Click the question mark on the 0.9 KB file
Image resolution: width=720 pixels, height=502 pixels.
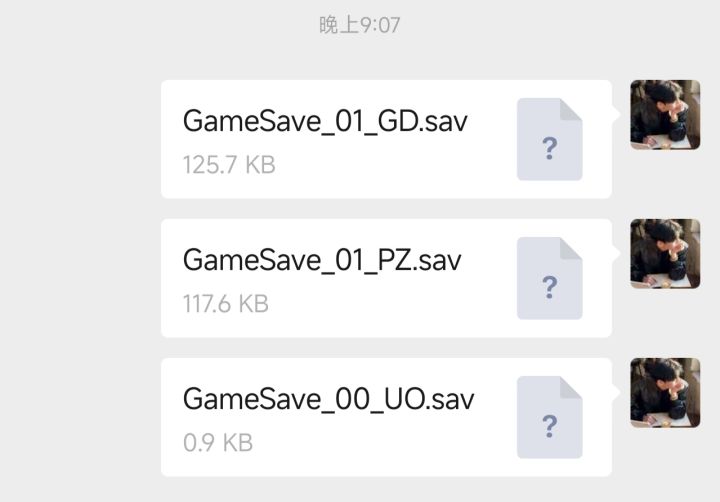tap(549, 427)
